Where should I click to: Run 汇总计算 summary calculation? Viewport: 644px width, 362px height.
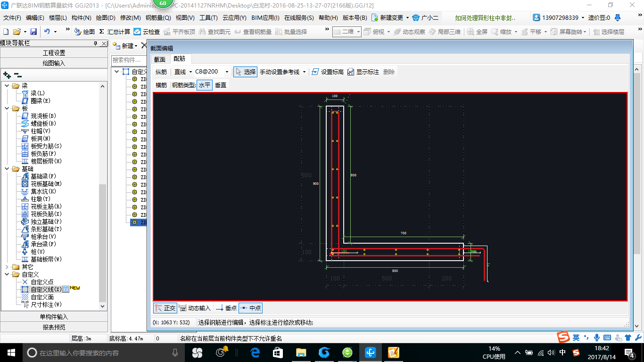[115, 32]
